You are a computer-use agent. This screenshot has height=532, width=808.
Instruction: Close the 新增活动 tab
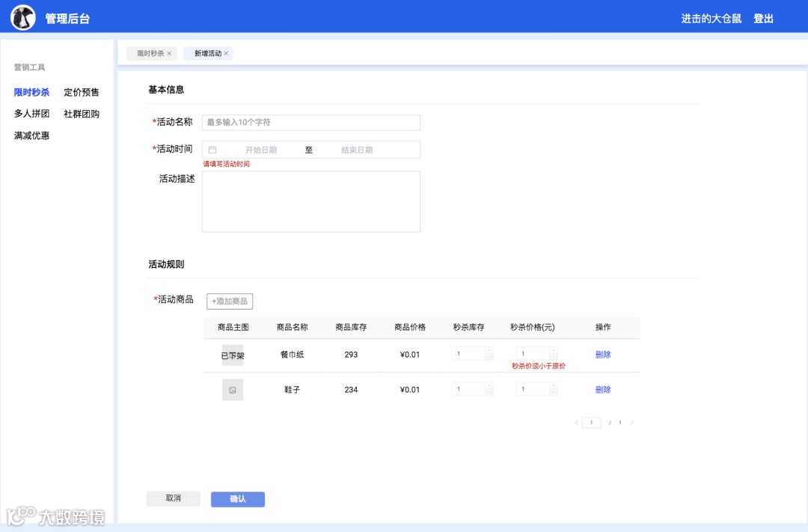226,54
